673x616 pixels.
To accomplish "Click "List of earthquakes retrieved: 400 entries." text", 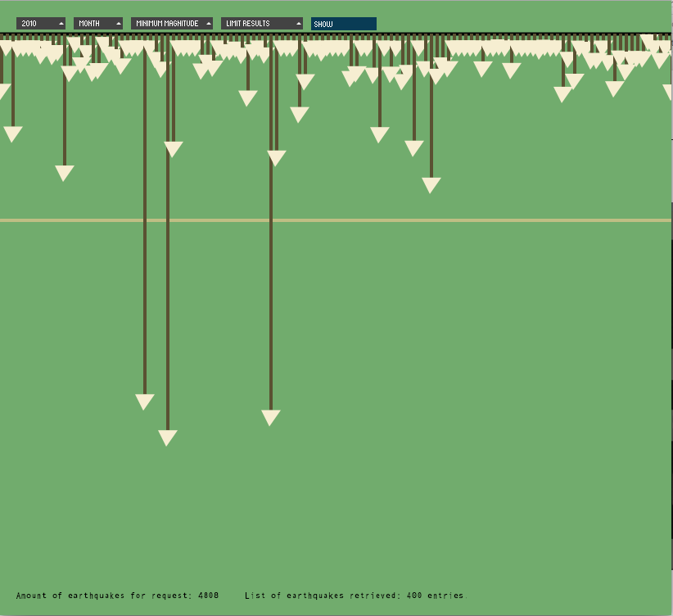I will coord(356,596).
